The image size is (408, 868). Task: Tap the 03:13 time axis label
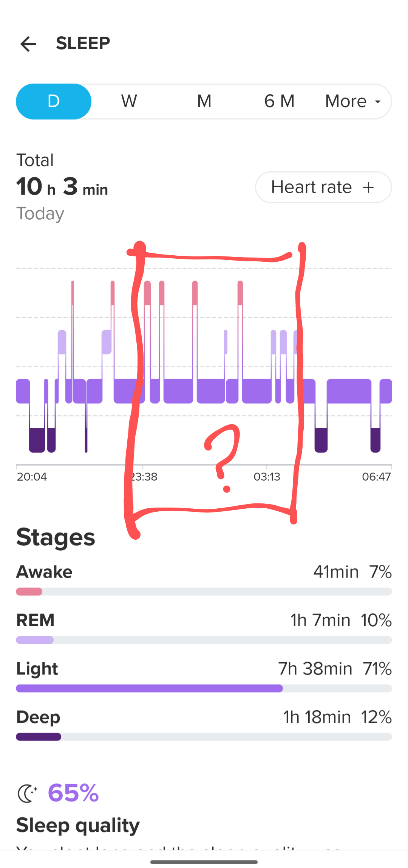point(267,477)
